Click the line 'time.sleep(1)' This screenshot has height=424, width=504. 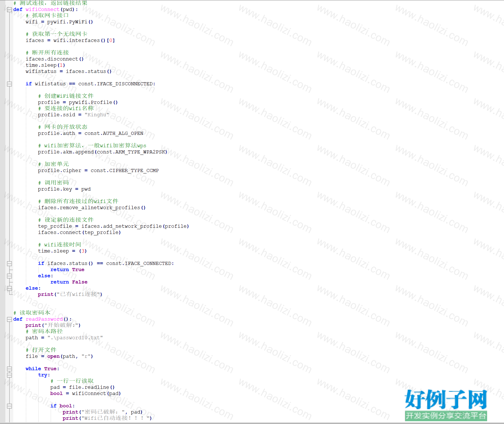[45, 65]
